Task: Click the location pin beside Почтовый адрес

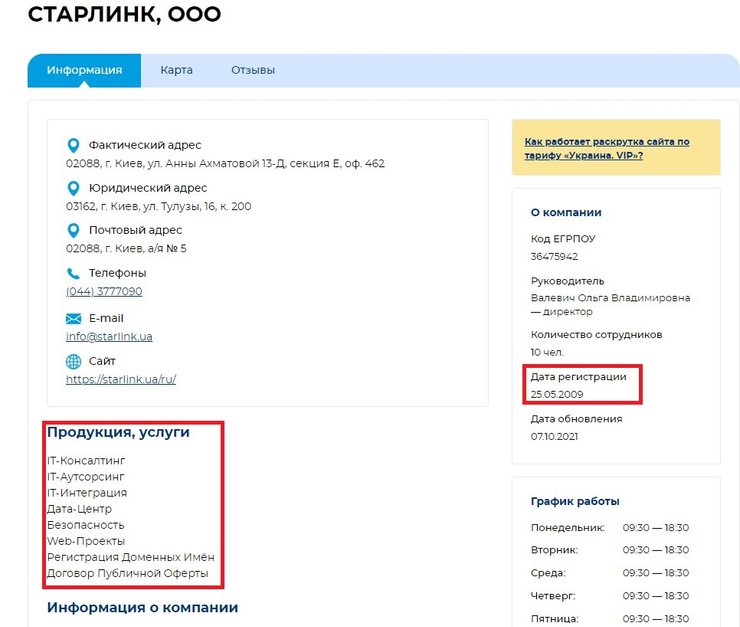Action: pyautogui.click(x=73, y=230)
